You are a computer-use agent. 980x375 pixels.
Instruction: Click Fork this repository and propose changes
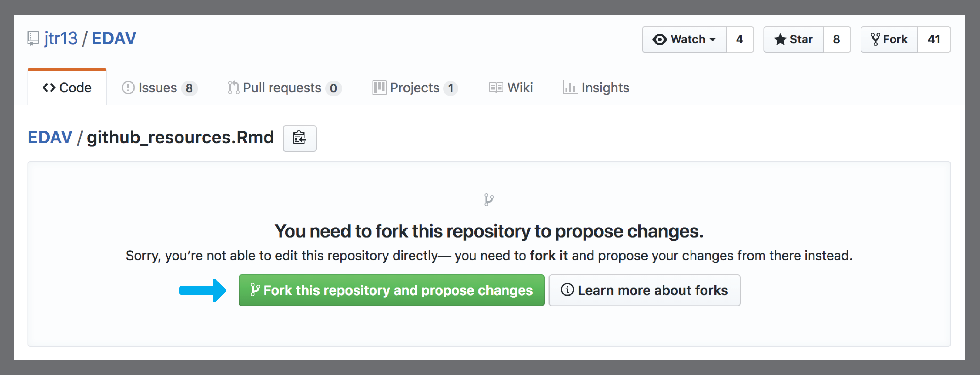coord(392,291)
